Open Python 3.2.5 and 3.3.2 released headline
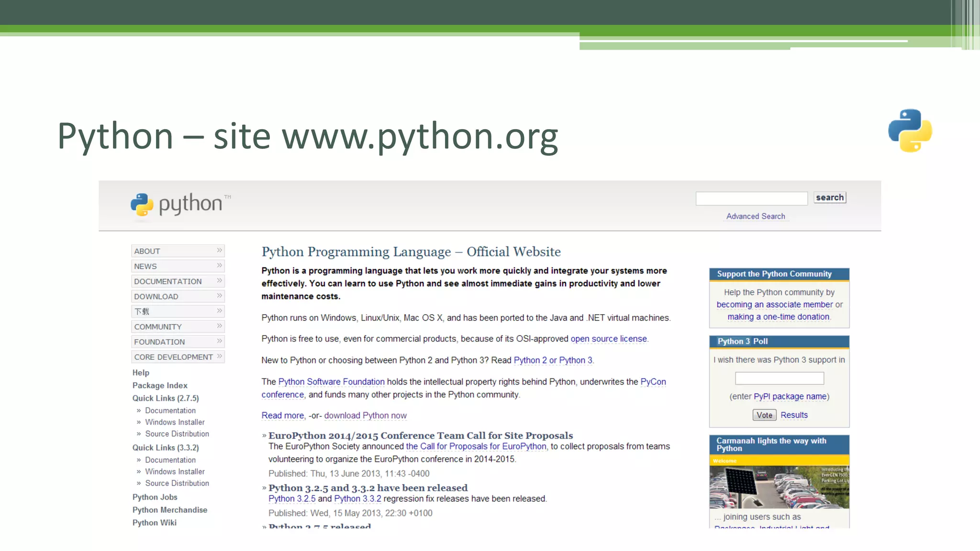Screen dimensions: 980x551 pos(368,488)
